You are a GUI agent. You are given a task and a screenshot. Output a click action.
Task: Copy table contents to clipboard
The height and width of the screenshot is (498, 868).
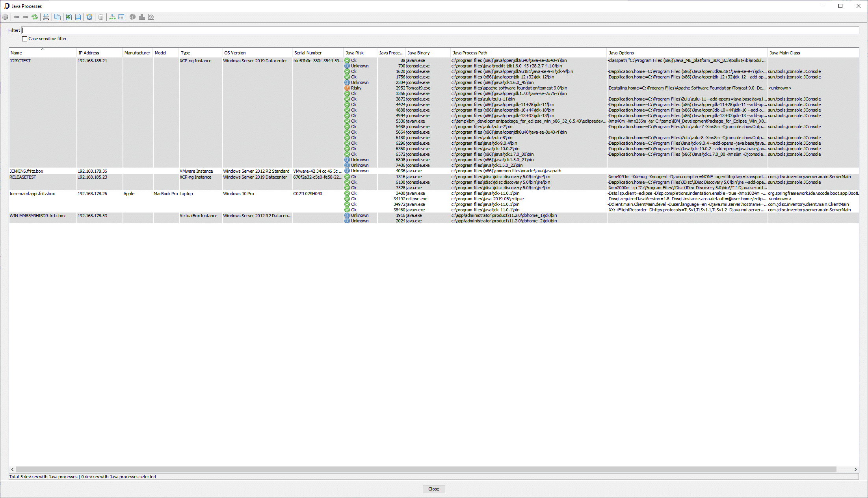(58, 17)
